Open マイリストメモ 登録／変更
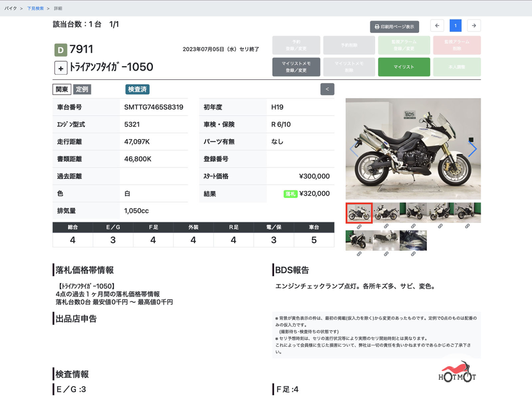The image size is (532, 398). [296, 67]
